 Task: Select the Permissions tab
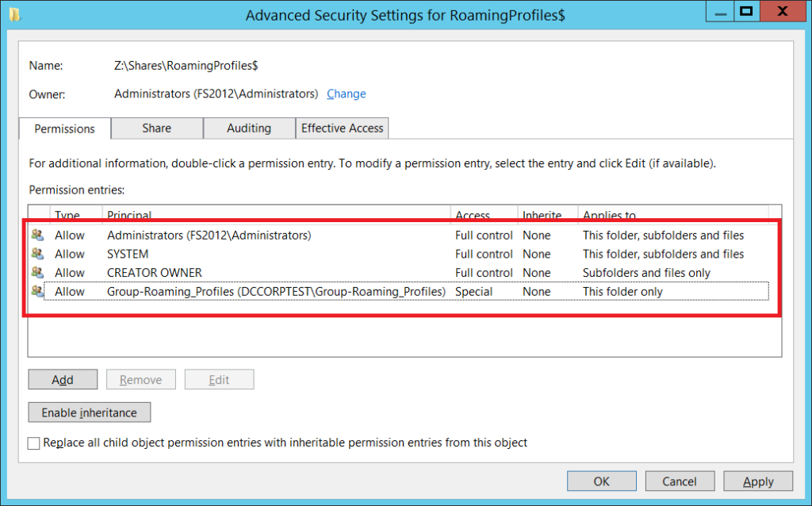(64, 128)
